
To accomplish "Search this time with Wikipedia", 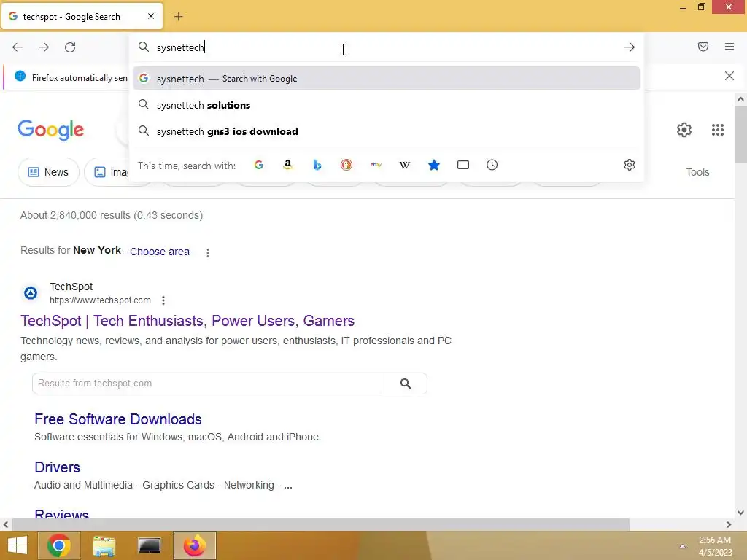I will 404,165.
